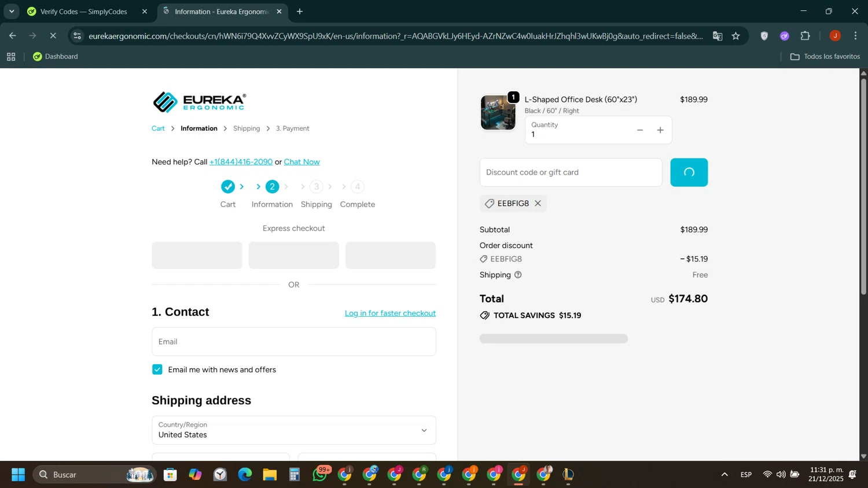Image resolution: width=868 pixels, height=488 pixels.
Task: Click the blue discount apply button
Action: [689, 172]
